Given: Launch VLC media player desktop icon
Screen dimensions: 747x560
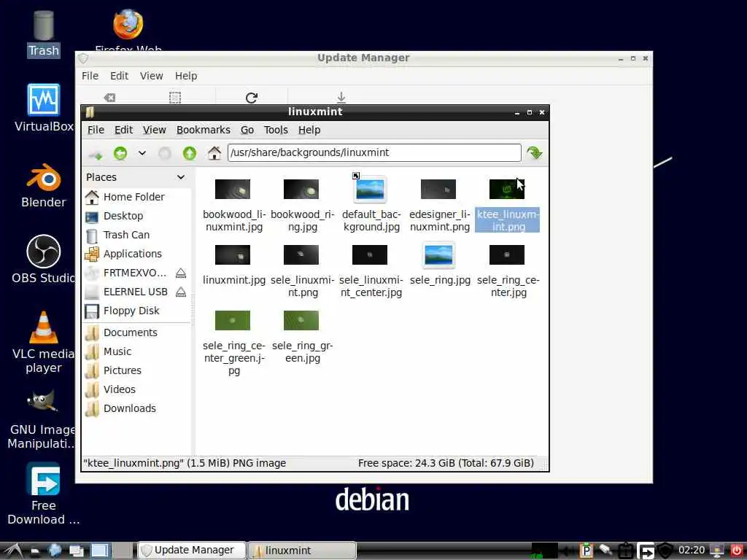Looking at the screenshot, I should click(x=43, y=342).
